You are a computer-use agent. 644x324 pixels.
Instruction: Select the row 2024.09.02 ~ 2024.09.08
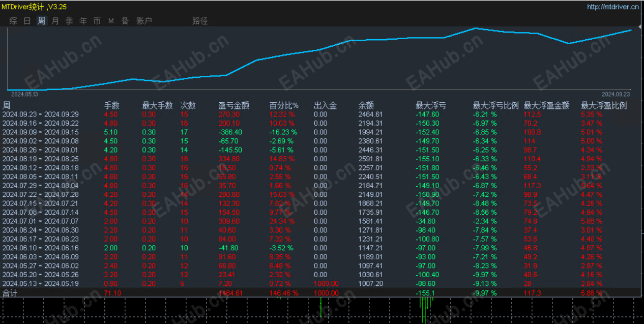(320, 141)
